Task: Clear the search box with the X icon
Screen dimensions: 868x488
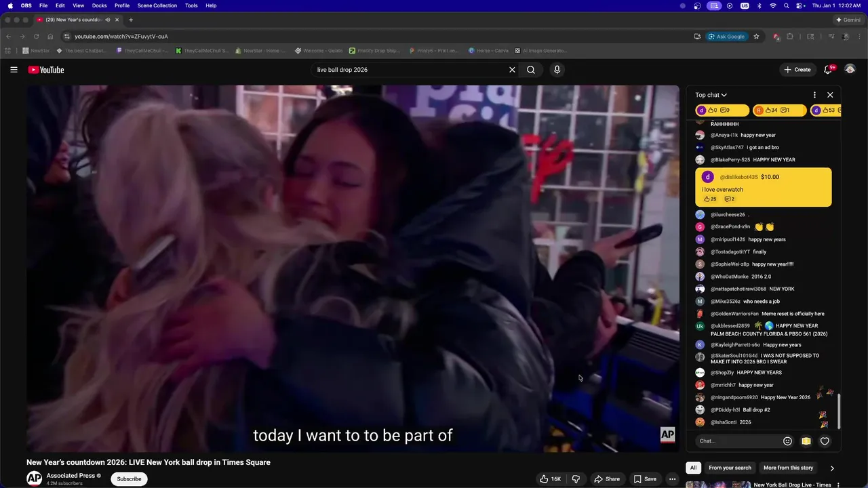Action: 512,70
